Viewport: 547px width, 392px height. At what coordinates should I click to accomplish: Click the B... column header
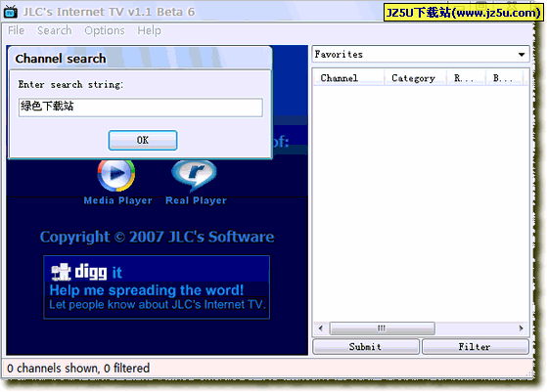point(504,78)
